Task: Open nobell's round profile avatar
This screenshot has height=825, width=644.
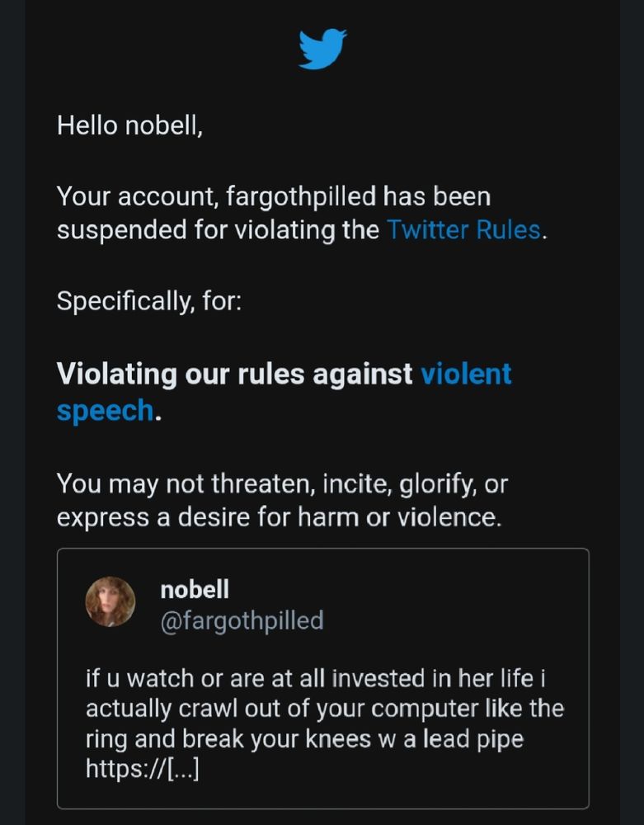Action: pyautogui.click(x=110, y=601)
